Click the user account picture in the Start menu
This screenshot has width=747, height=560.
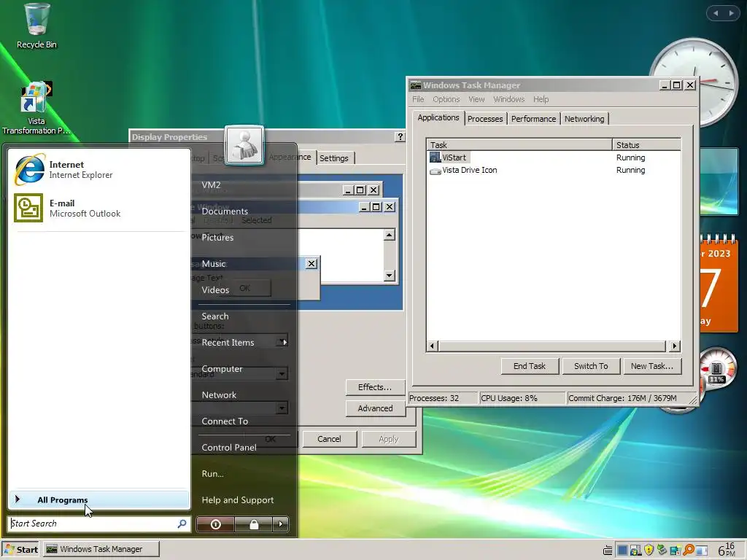click(244, 145)
